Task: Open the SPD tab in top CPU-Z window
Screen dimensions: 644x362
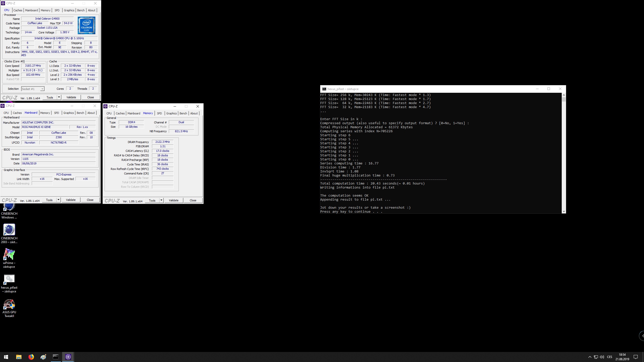Action: point(57,10)
